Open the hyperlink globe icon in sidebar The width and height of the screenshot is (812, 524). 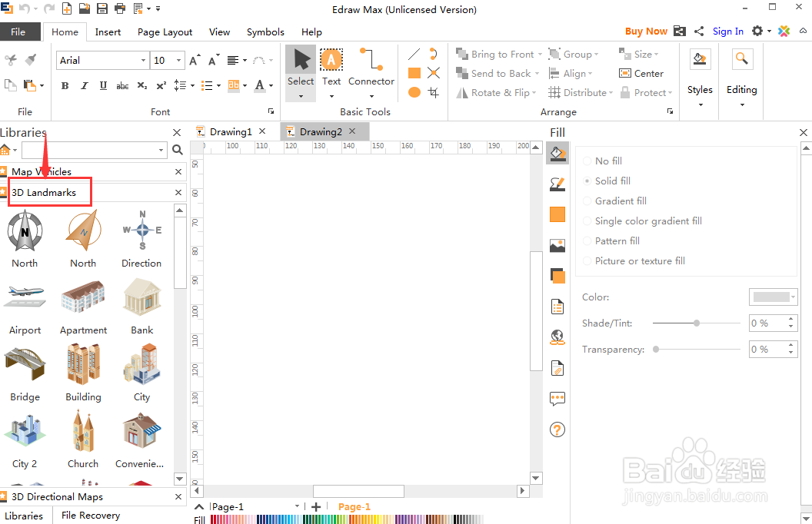point(557,337)
